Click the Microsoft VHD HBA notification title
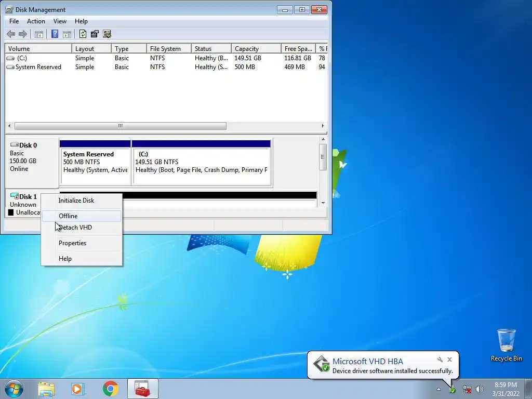The height and width of the screenshot is (399, 532). click(368, 362)
